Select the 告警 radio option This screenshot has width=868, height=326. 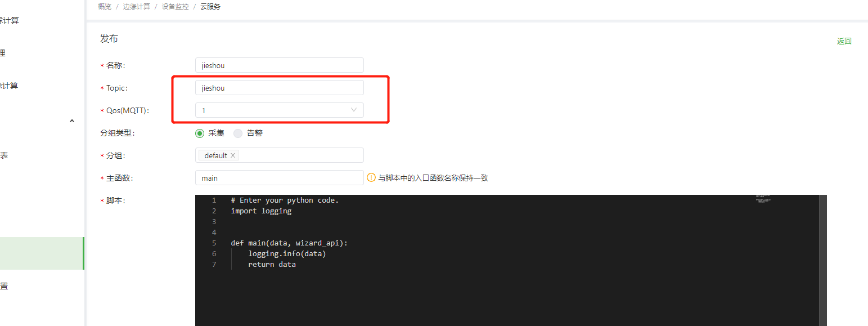tap(238, 133)
